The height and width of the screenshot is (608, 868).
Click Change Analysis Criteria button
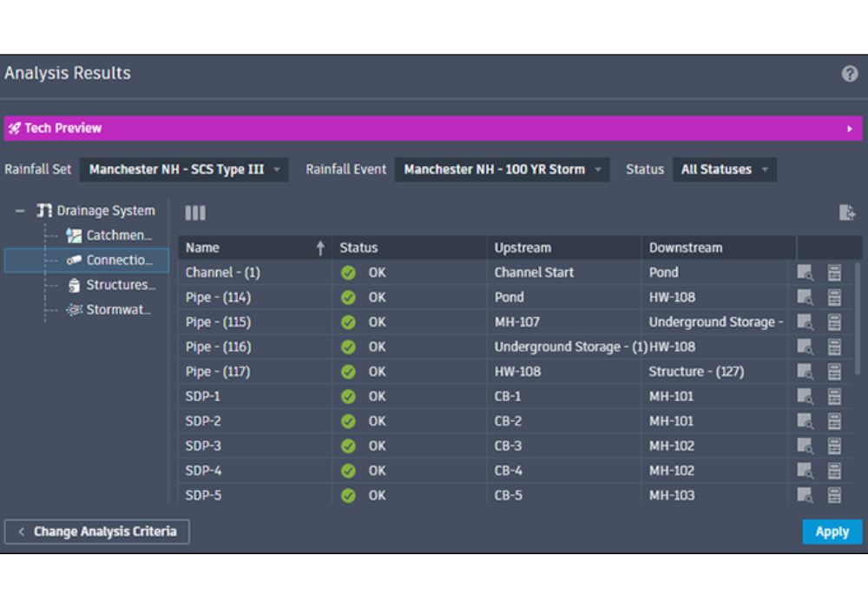97,532
